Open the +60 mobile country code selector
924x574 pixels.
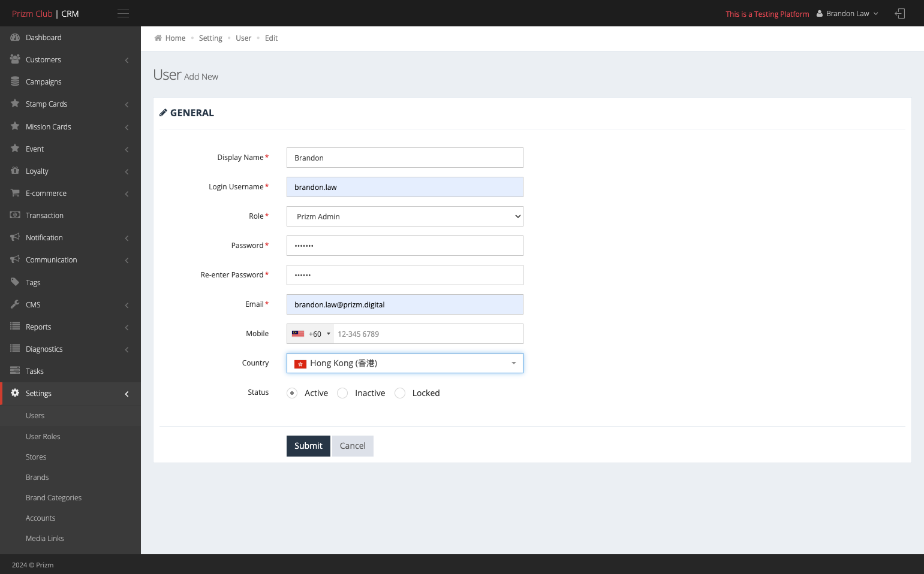click(311, 334)
